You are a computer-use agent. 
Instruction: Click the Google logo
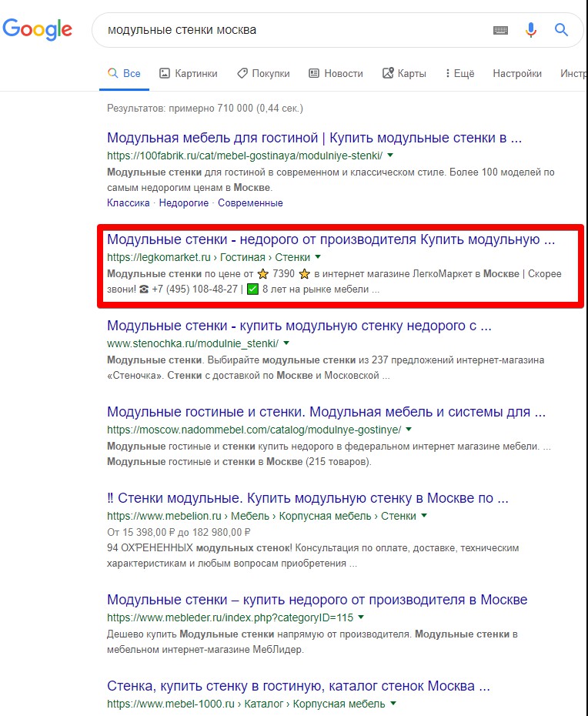[38, 30]
